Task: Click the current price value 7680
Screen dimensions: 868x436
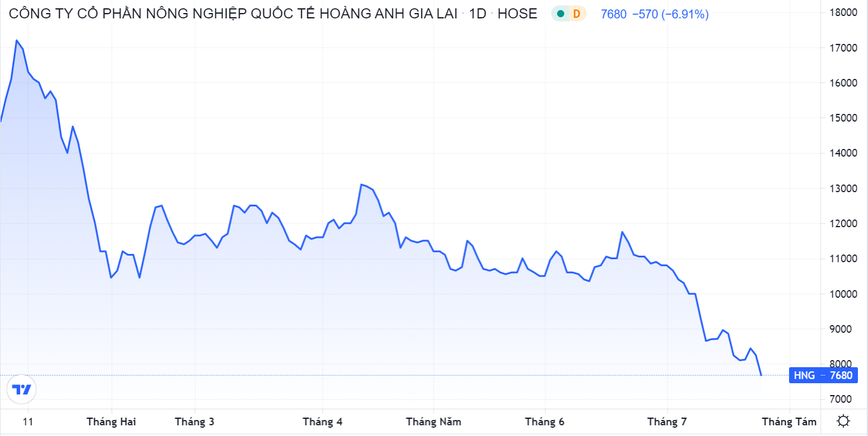Action: [x=613, y=13]
